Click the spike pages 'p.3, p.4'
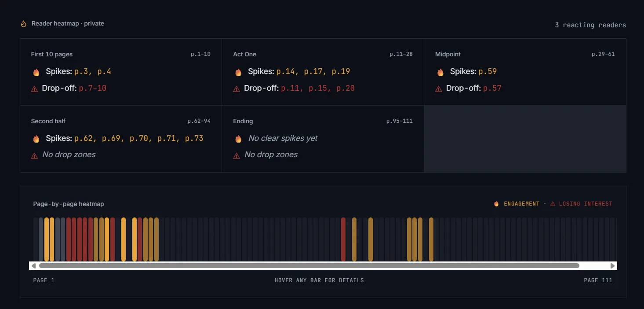The height and width of the screenshot is (309, 644). [93, 71]
